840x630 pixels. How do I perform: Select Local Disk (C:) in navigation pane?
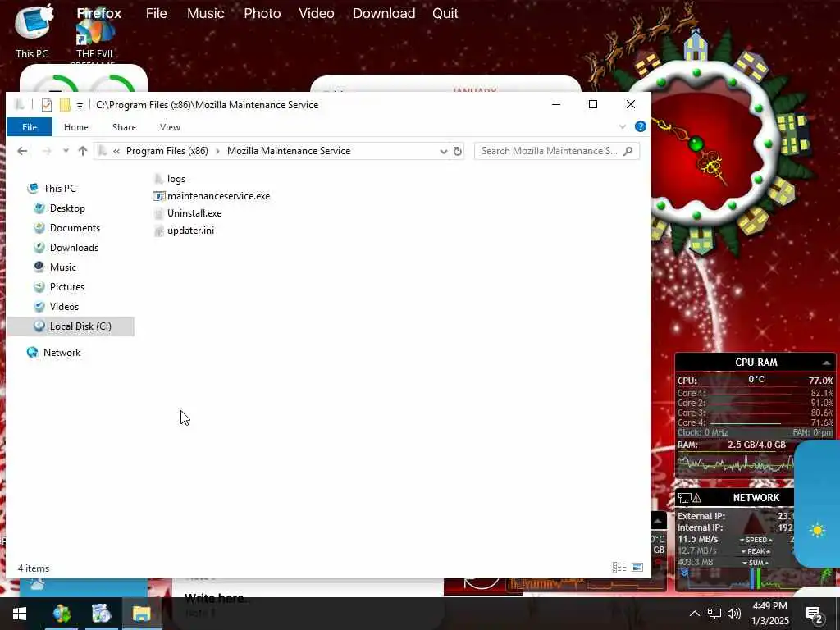[71, 326]
